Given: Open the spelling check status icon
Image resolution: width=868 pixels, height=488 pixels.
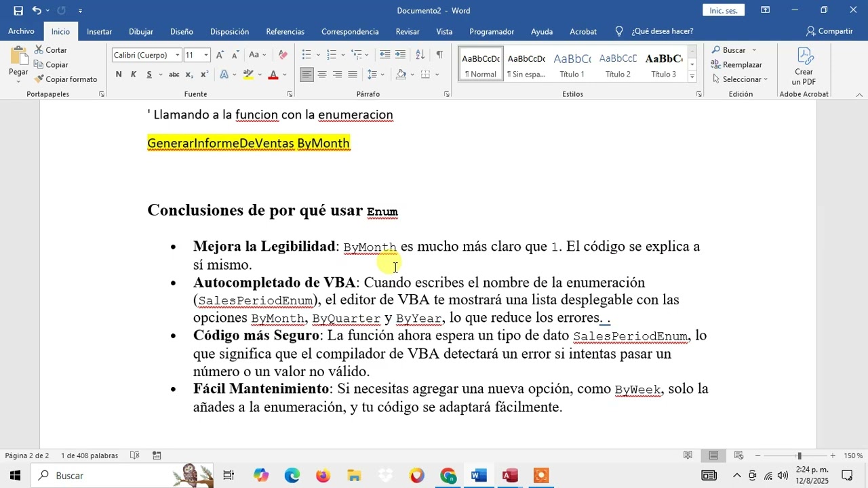Looking at the screenshot, I should [135, 455].
